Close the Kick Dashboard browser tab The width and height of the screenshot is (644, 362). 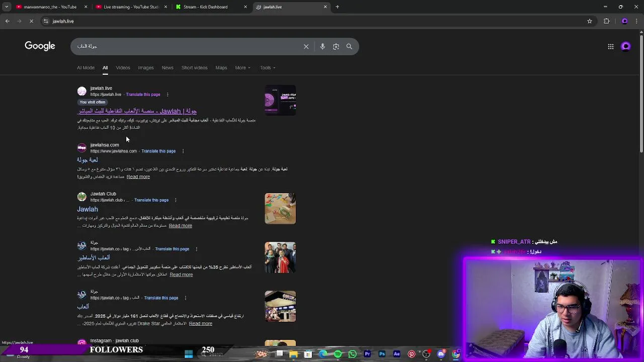246,7
